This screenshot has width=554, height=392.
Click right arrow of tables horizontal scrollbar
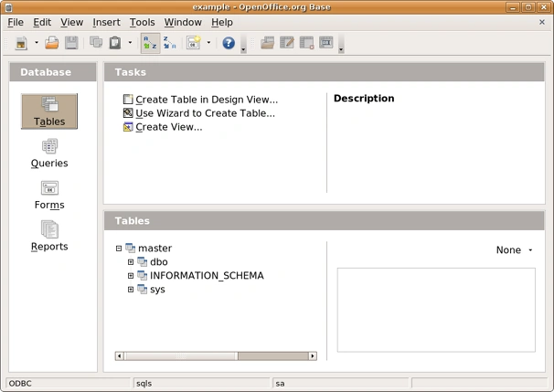(313, 356)
